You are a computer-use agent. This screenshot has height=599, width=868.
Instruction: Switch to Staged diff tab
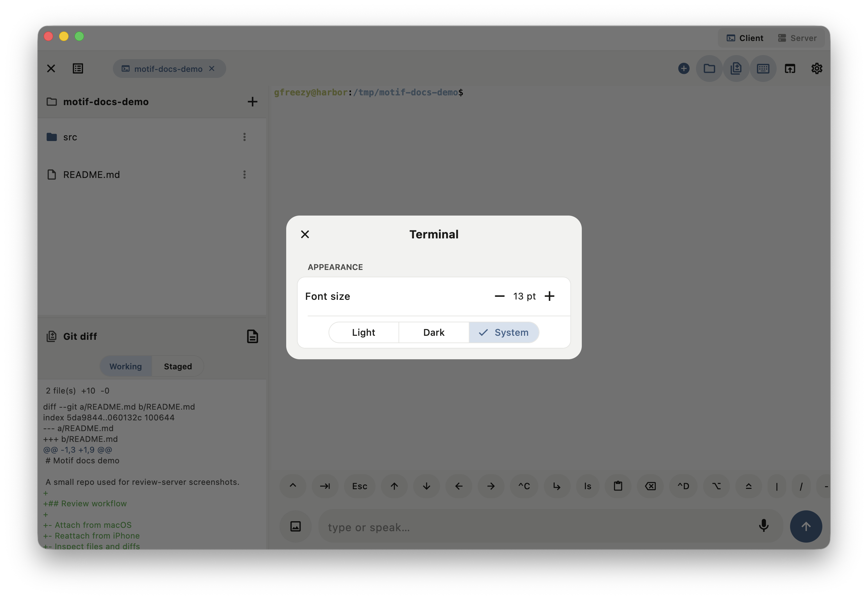[x=178, y=366]
